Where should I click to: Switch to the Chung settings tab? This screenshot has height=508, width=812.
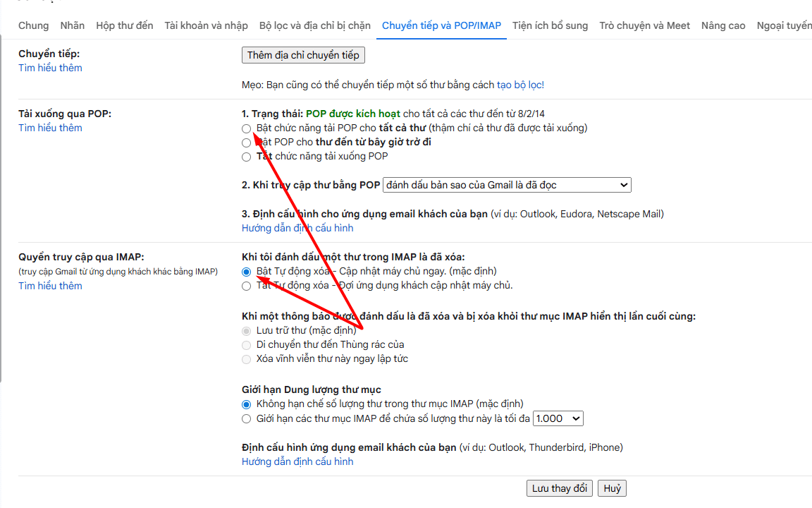click(x=33, y=25)
